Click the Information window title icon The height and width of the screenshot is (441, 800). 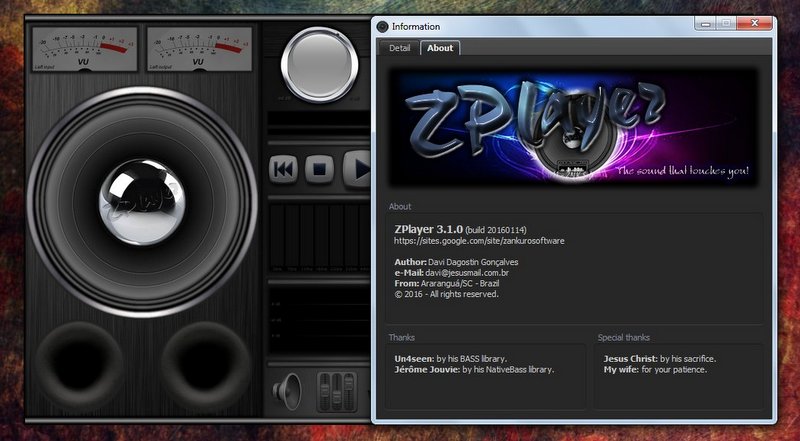click(382, 27)
